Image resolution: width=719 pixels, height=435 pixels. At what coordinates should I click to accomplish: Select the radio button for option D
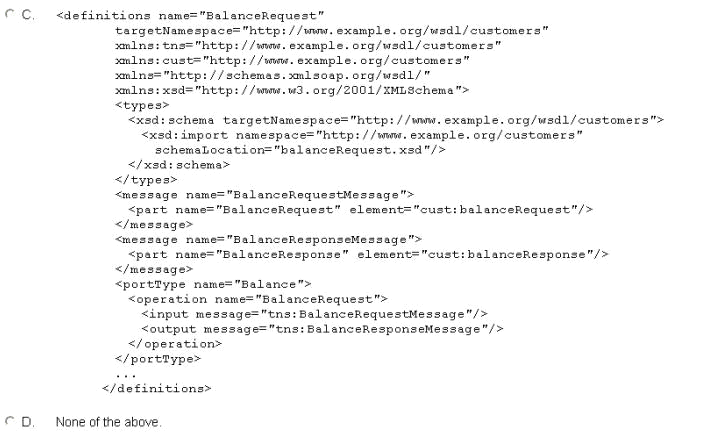click(x=10, y=421)
